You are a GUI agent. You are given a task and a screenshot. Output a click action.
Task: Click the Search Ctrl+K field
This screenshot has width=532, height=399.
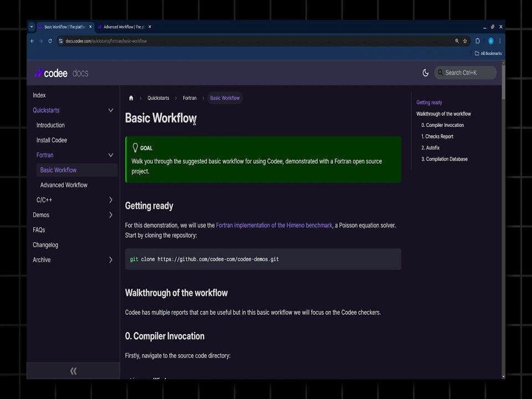pos(465,73)
